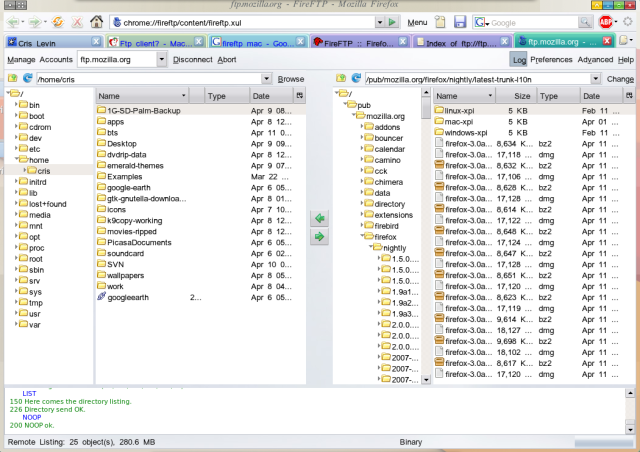Open the local path history dropdown

pyautogui.click(x=266, y=79)
